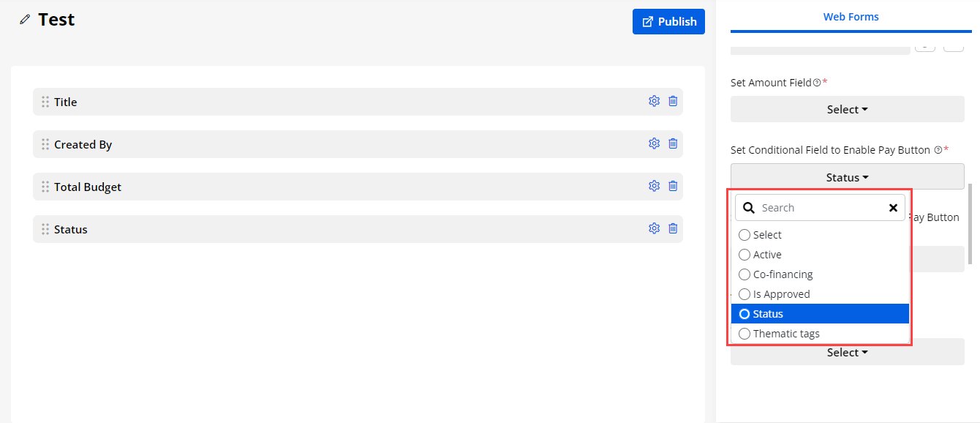This screenshot has height=423, width=980.
Task: Open the Set Amount Field dropdown
Action: pos(847,110)
